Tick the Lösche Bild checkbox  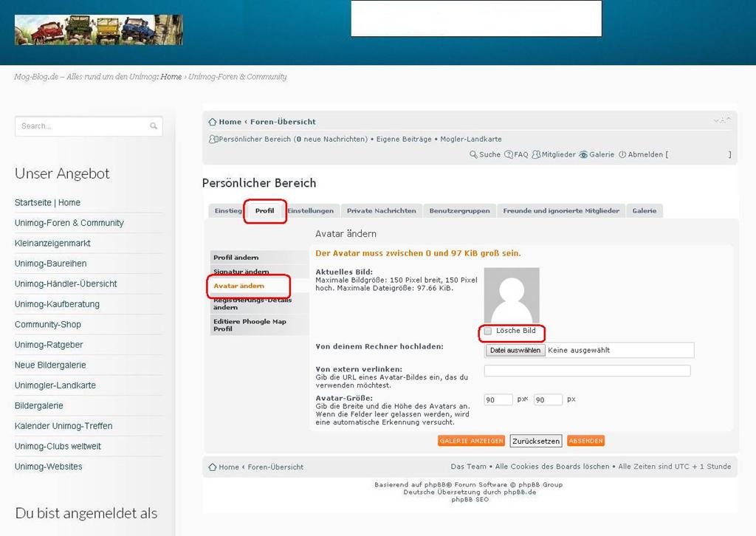(x=488, y=331)
